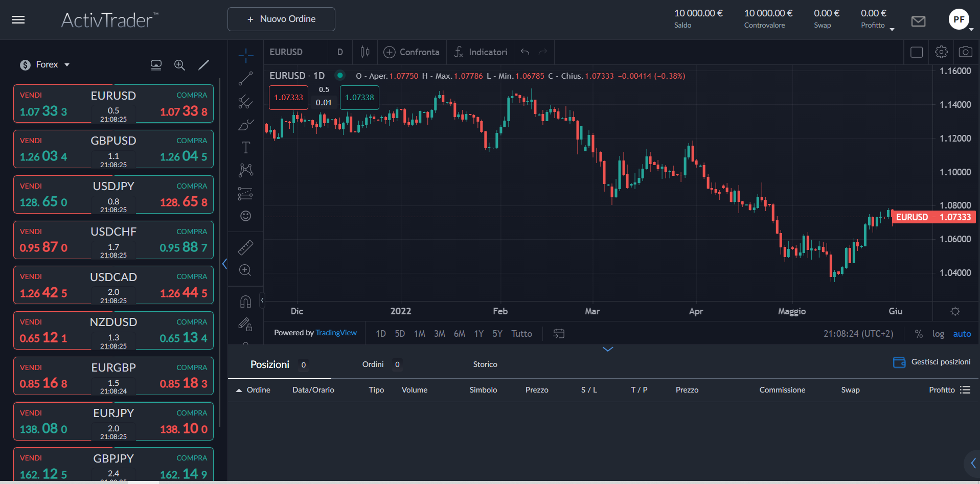This screenshot has width=980, height=484.
Task: Open the PF profile avatar menu
Action: tap(959, 19)
